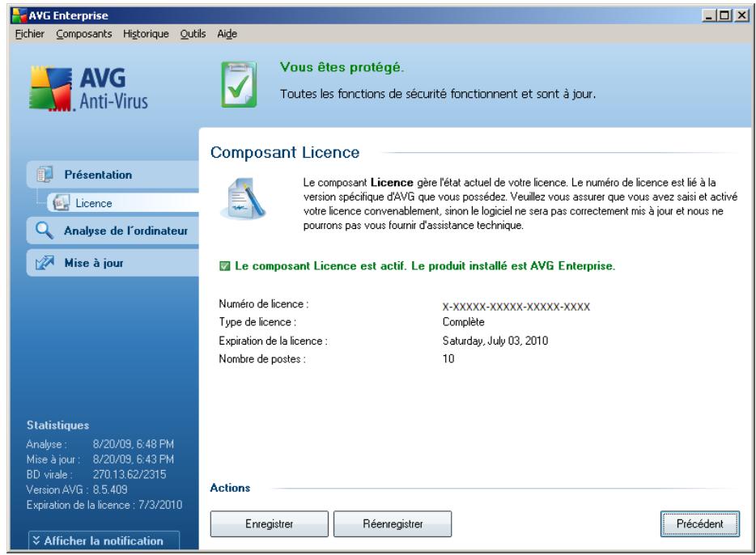The image size is (756, 555).
Task: Click the Statistiques heading
Action: (x=57, y=425)
